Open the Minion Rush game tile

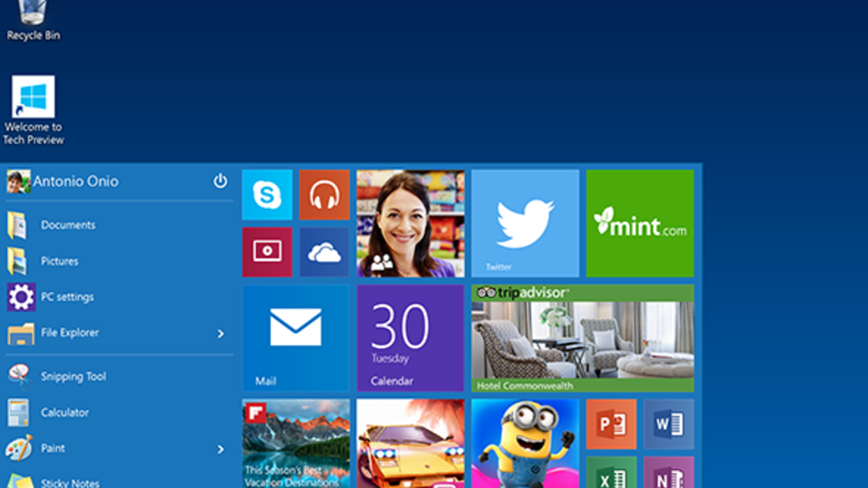(x=525, y=443)
